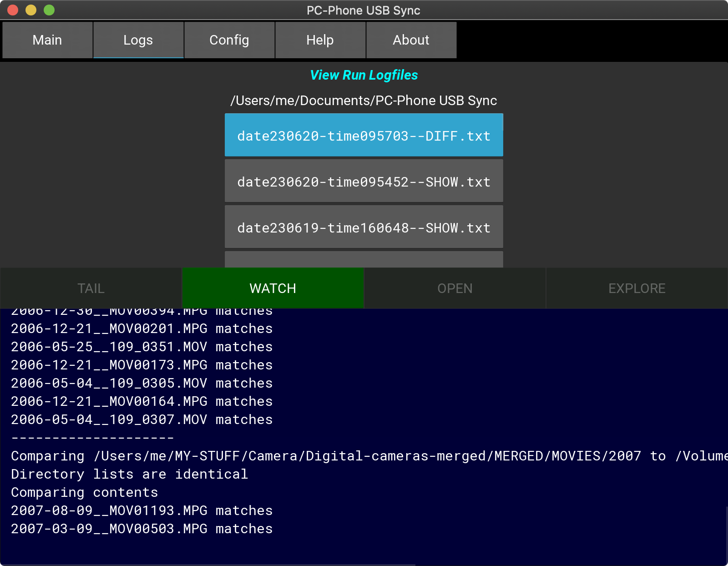Click the logfile list scrollbar handle
Viewport: 728px width, 566px height.
[x=502, y=122]
